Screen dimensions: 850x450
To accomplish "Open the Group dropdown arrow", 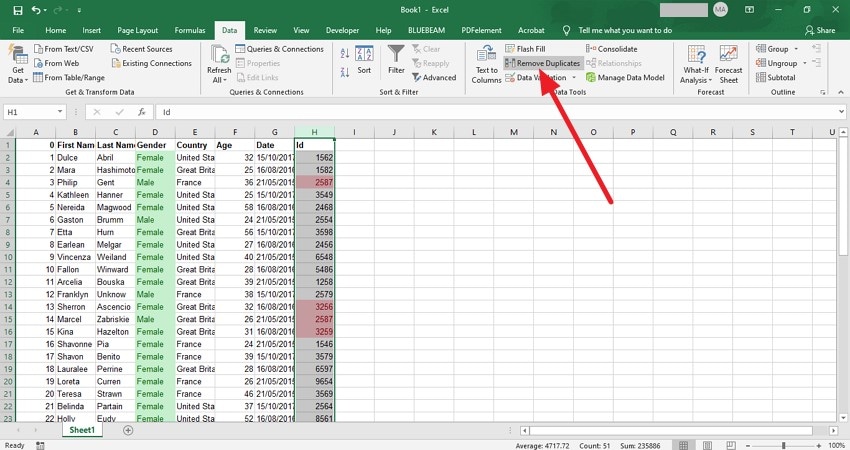I will [x=796, y=49].
